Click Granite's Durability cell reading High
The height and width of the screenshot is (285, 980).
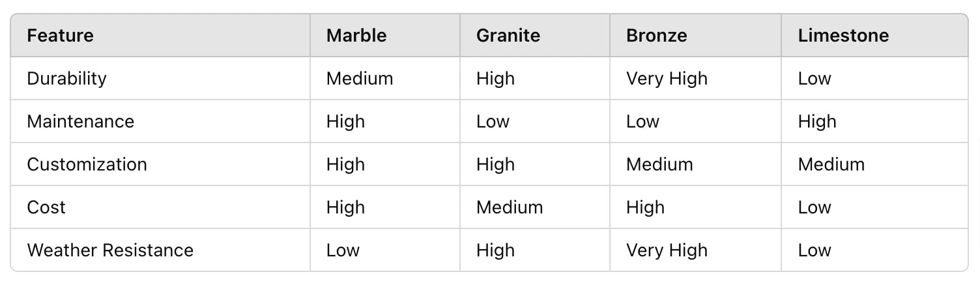pyautogui.click(x=495, y=79)
